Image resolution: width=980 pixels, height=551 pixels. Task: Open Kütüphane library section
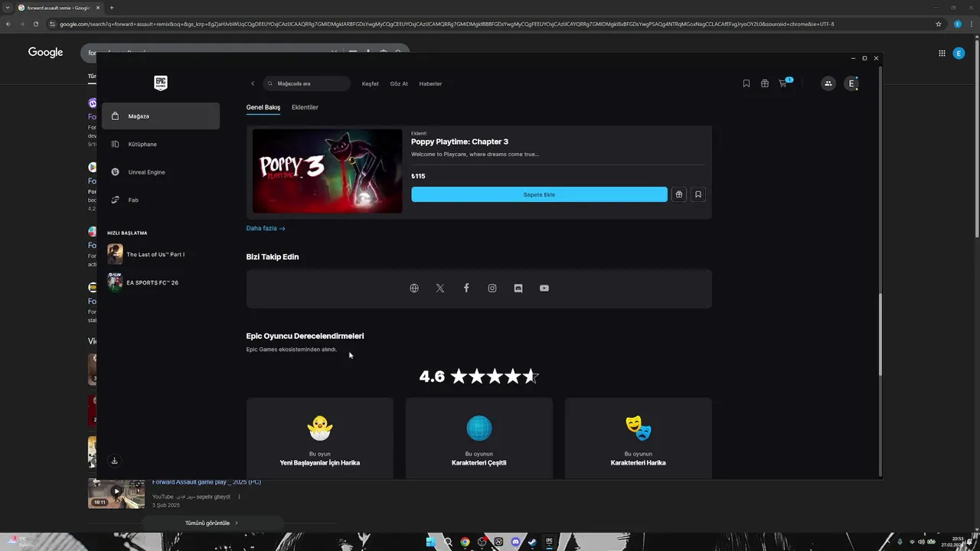click(161, 144)
